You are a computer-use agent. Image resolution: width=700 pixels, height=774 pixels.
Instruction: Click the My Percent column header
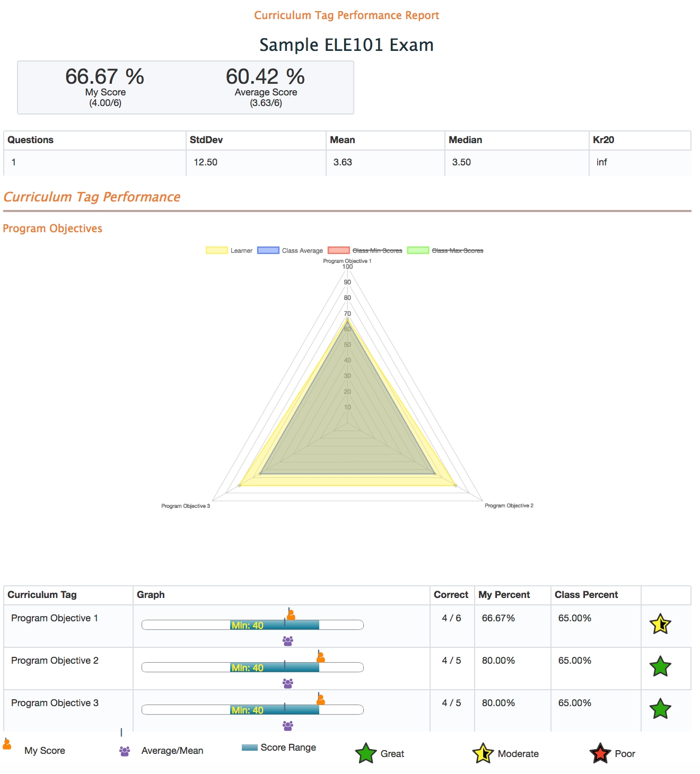[x=504, y=595]
